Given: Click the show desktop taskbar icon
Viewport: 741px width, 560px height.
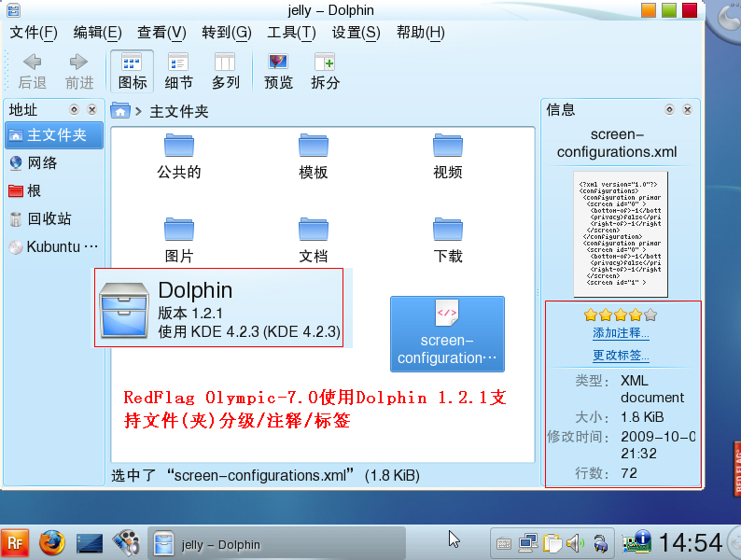Looking at the screenshot, I should (90, 543).
